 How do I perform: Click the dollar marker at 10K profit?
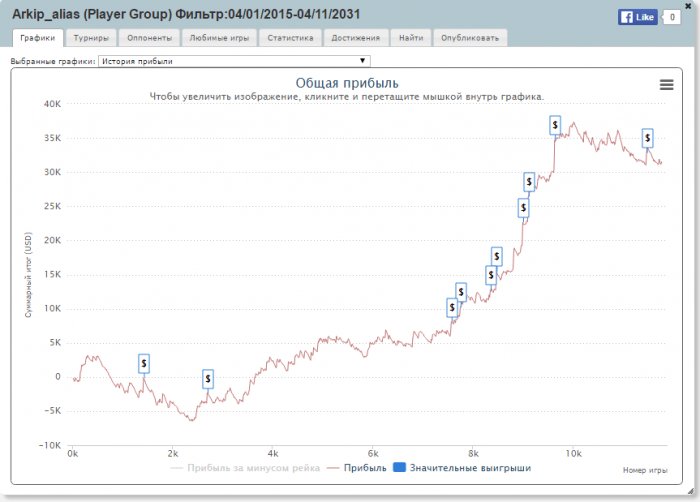pos(452,308)
